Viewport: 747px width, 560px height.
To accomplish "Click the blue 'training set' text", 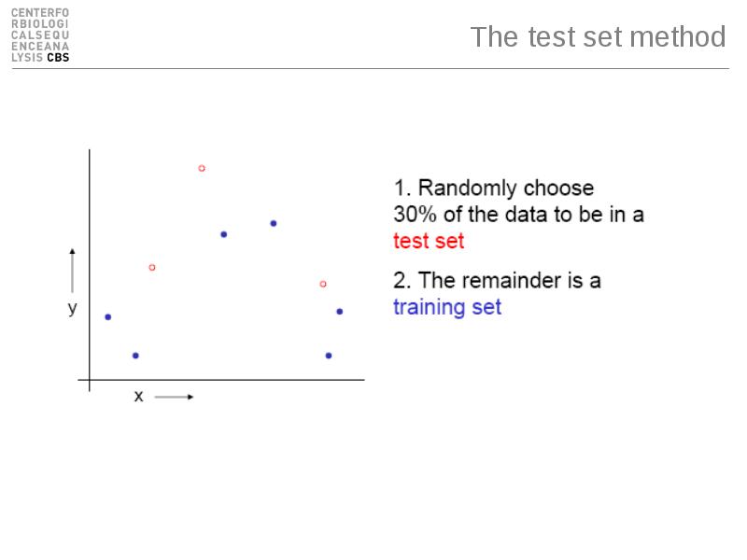I will [447, 307].
